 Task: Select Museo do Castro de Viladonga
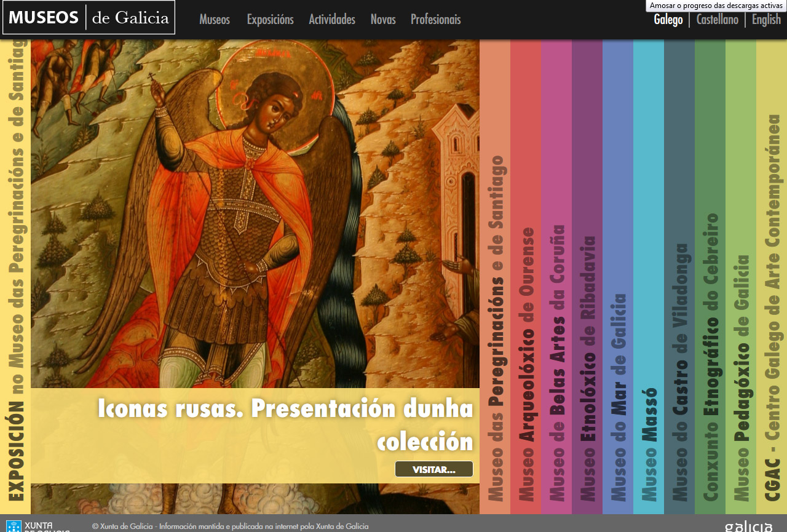tap(679, 277)
